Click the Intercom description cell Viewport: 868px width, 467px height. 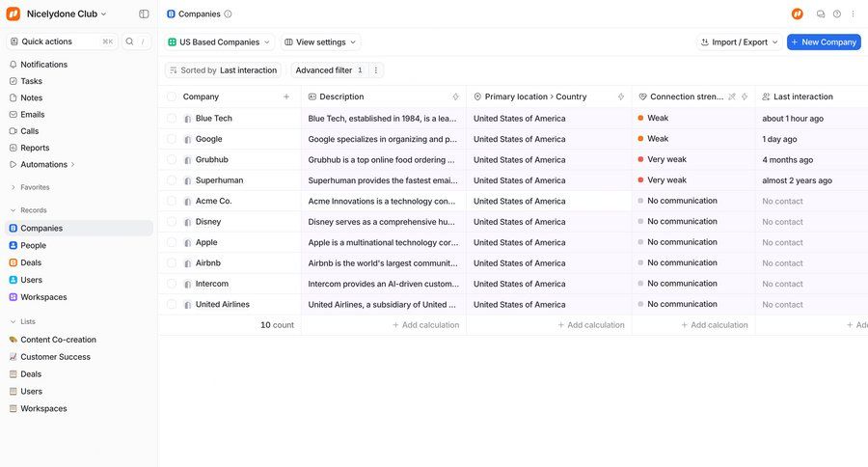click(384, 284)
